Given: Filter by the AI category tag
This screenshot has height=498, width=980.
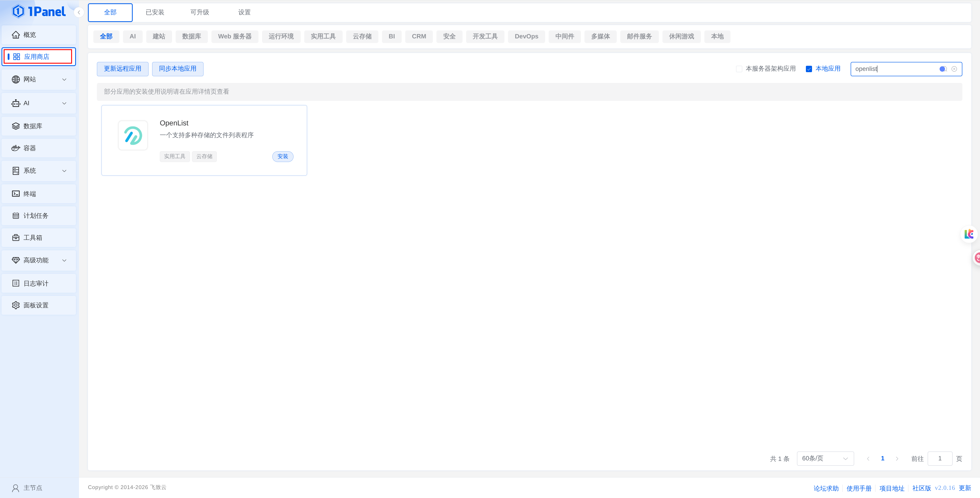Looking at the screenshot, I should click(132, 37).
